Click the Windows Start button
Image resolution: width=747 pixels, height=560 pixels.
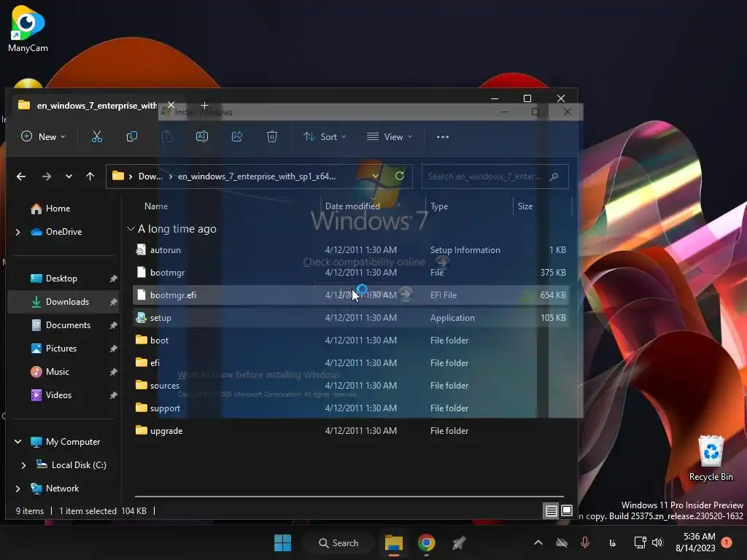[x=282, y=542]
